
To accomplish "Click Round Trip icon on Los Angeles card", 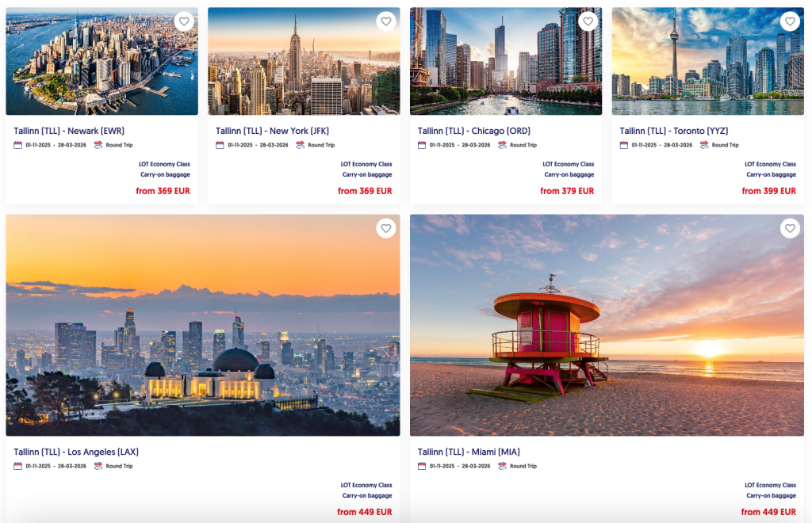I will 98,466.
